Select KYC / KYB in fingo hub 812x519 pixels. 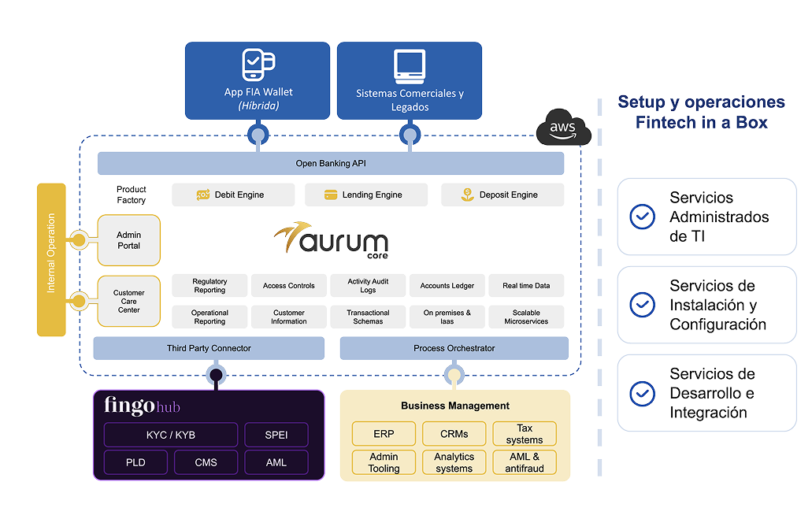pos(171,435)
